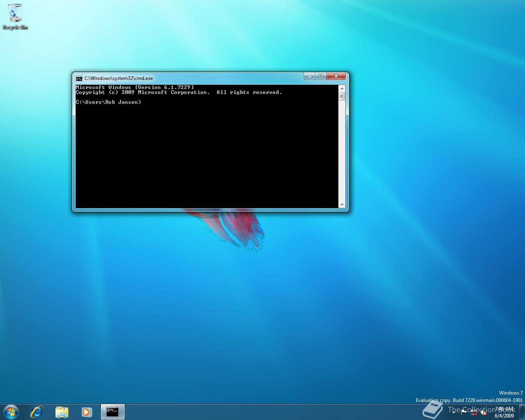Click the C:\Users\Rob Jansen> prompt line
This screenshot has width=525, height=420.
(109, 102)
